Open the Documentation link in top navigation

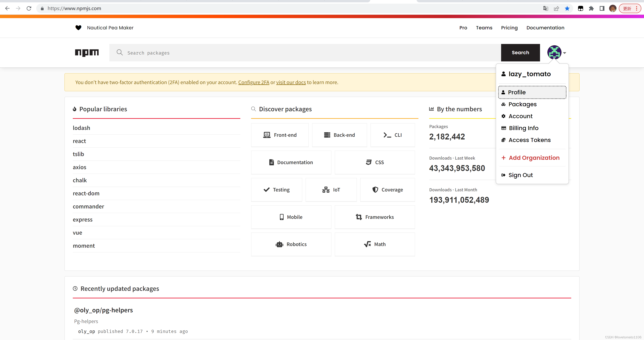pyautogui.click(x=545, y=28)
